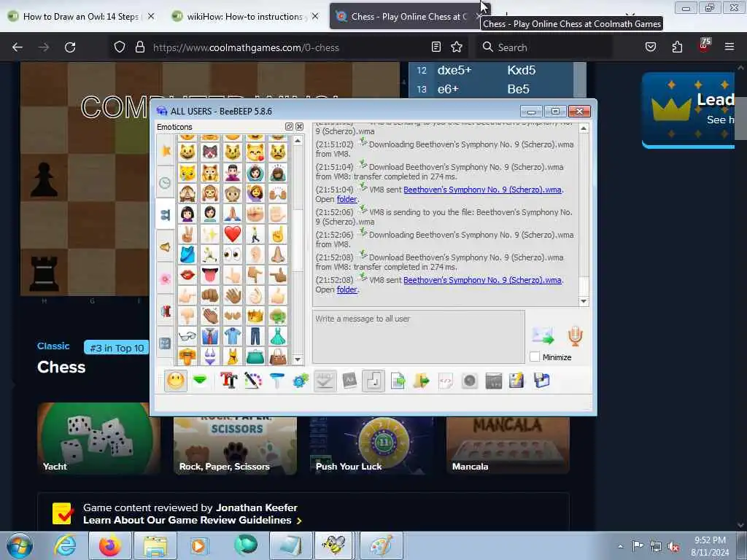Open the blue gears settings icon
747x560 pixels.
click(x=301, y=381)
